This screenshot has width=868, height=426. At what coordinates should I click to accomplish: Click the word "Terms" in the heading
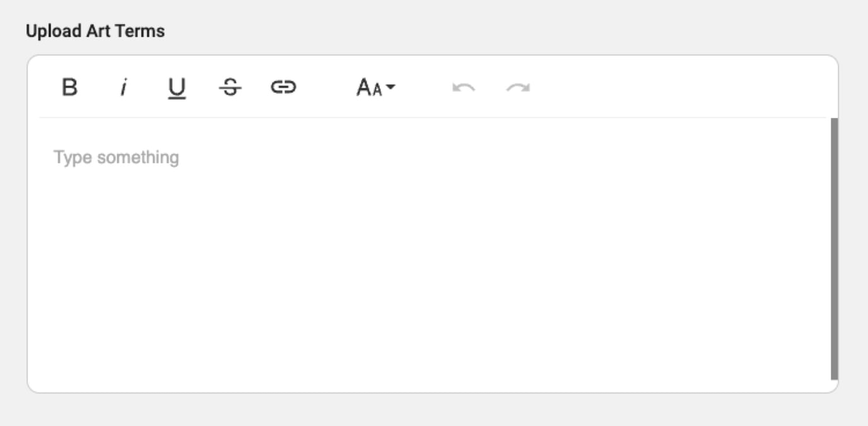[x=143, y=31]
